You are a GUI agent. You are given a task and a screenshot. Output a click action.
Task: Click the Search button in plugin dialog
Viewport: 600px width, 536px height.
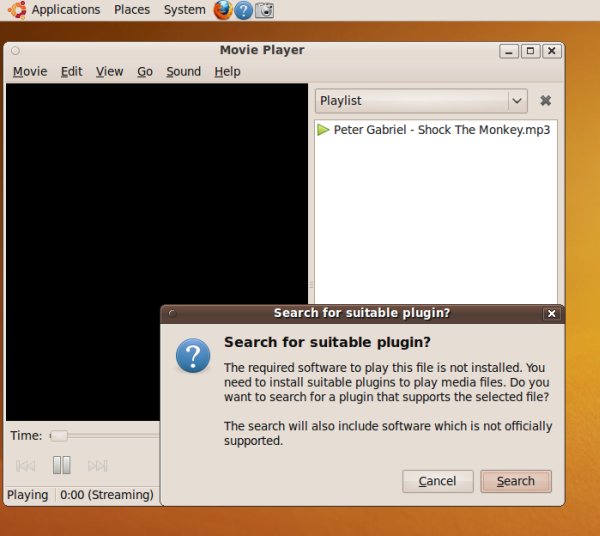click(x=516, y=481)
